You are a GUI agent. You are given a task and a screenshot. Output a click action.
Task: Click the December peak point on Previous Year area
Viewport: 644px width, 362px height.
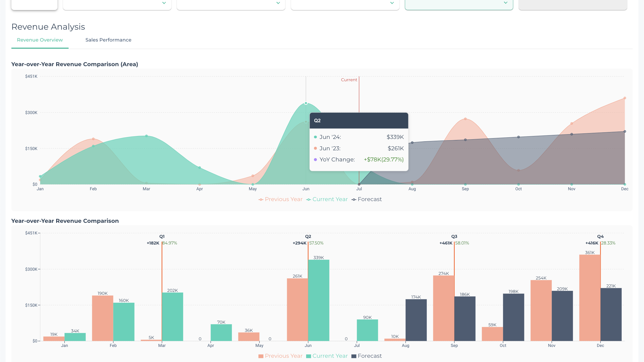[x=625, y=98]
